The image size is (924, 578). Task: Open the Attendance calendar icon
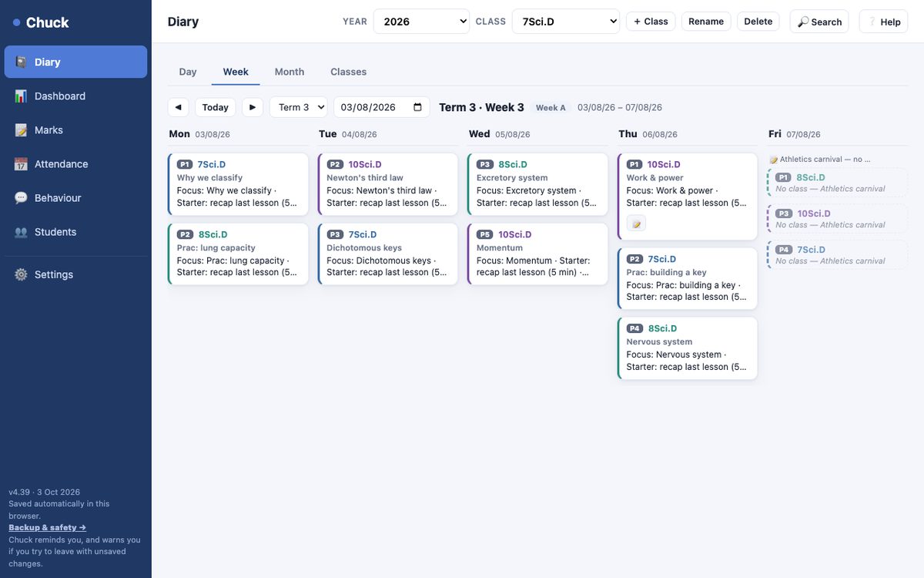[21, 164]
